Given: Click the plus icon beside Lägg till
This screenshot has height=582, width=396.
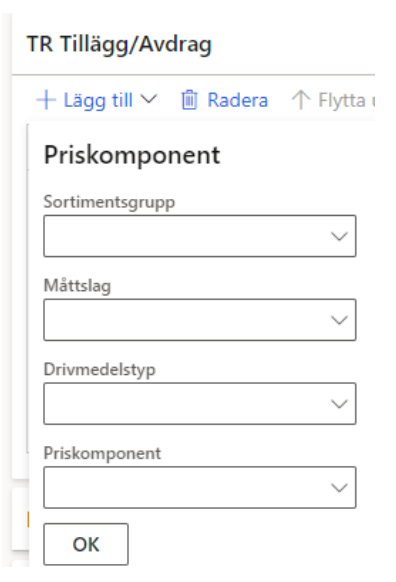Looking at the screenshot, I should point(46,100).
